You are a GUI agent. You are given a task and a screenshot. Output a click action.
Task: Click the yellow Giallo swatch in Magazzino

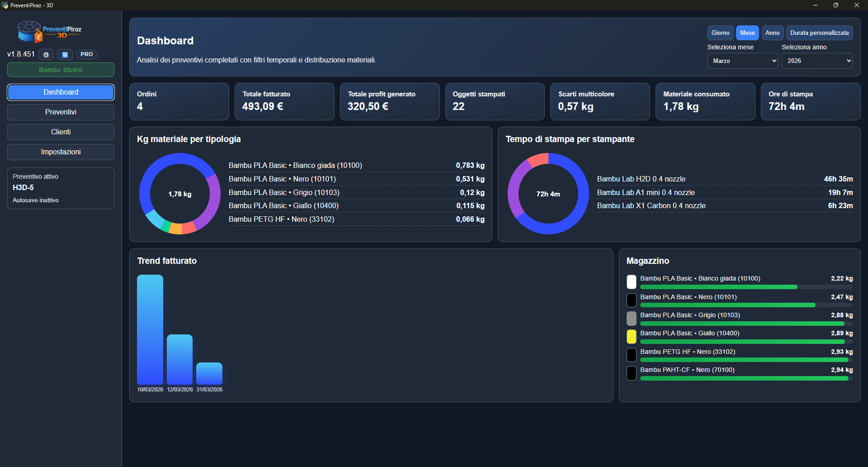point(632,337)
